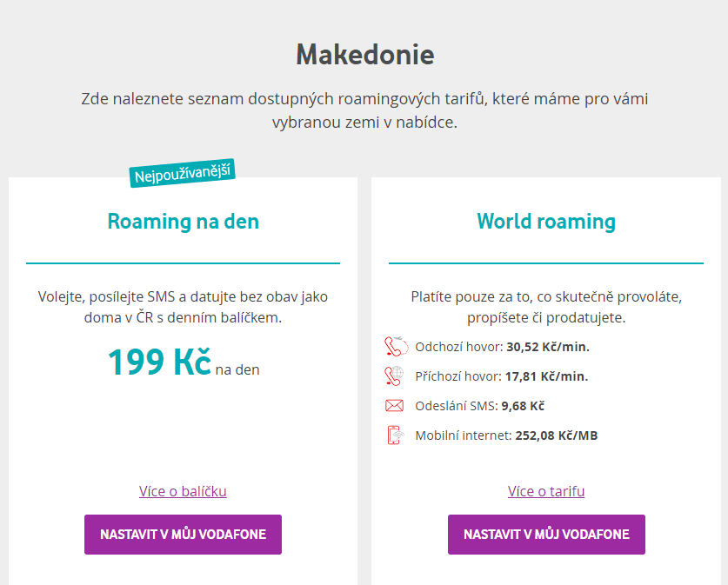This screenshot has height=585, width=728.
Task: Click the incoming call phone icon
Action: [394, 376]
